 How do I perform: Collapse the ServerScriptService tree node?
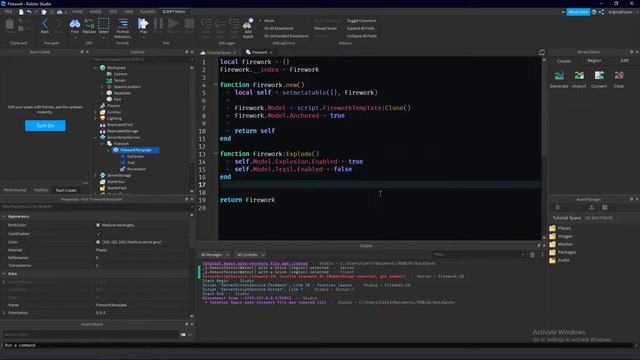pyautogui.click(x=96, y=138)
